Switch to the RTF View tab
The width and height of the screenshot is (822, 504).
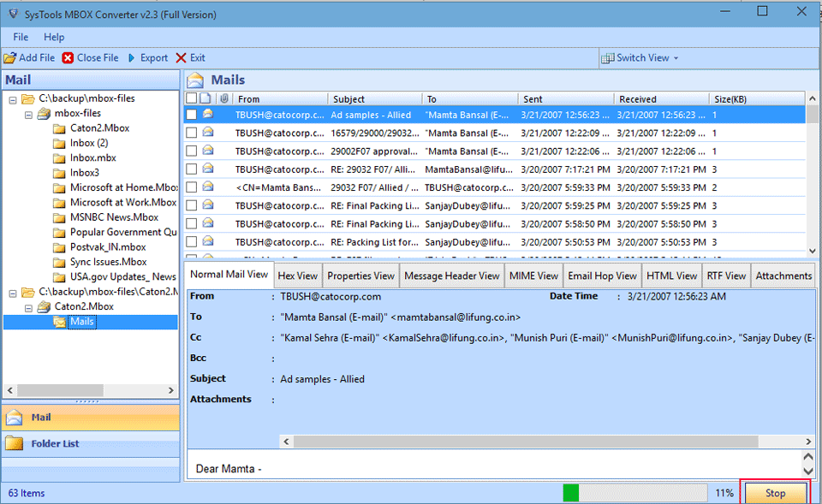726,276
